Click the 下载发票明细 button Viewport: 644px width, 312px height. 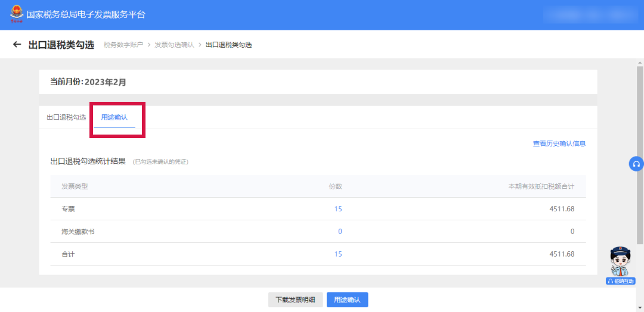pos(295,299)
